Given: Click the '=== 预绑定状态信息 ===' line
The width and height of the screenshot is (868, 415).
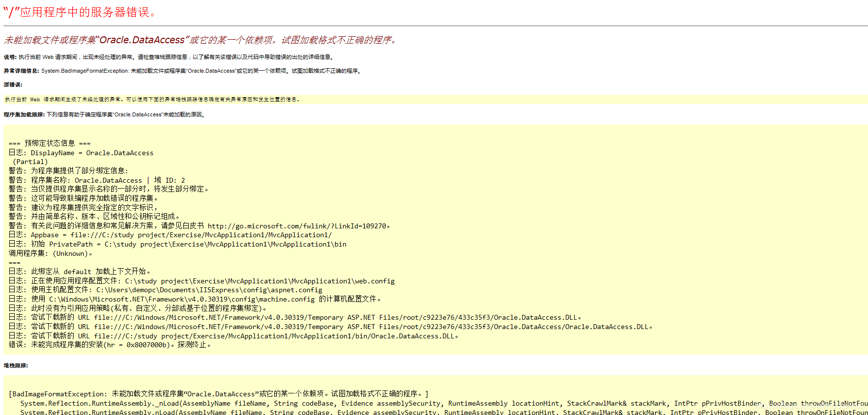Looking at the screenshot, I should click(50, 143).
